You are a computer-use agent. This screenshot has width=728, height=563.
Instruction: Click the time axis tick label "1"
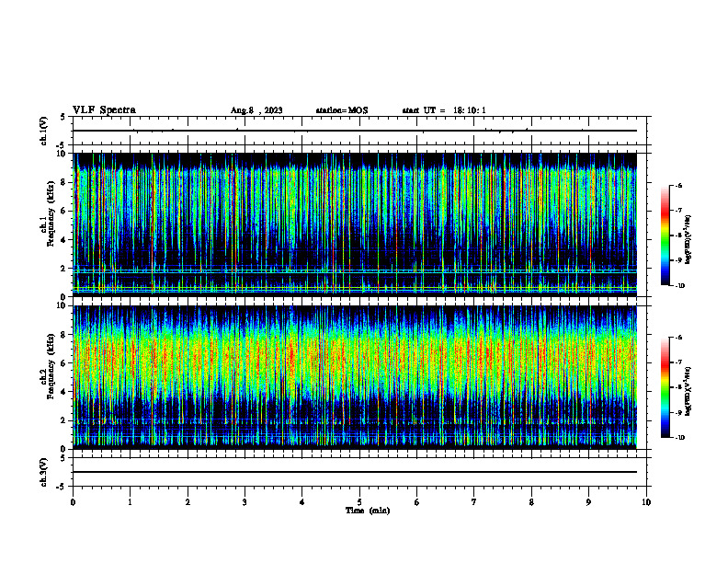point(131,502)
